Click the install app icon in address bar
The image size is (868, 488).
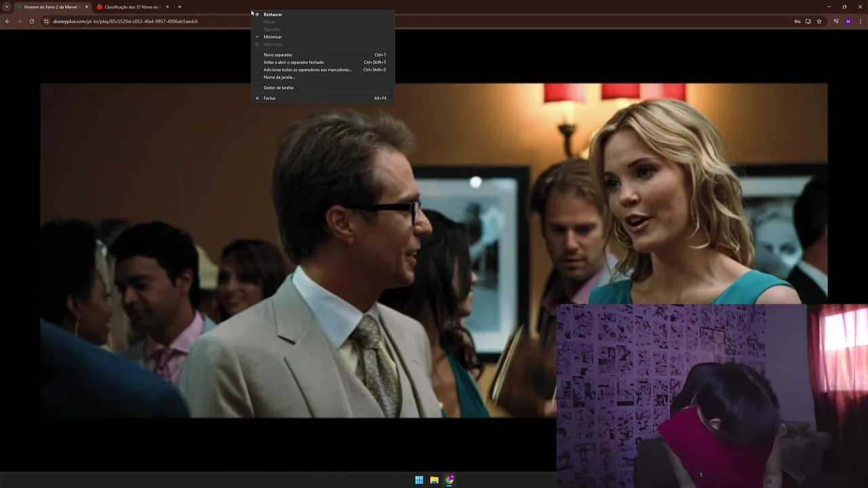808,21
